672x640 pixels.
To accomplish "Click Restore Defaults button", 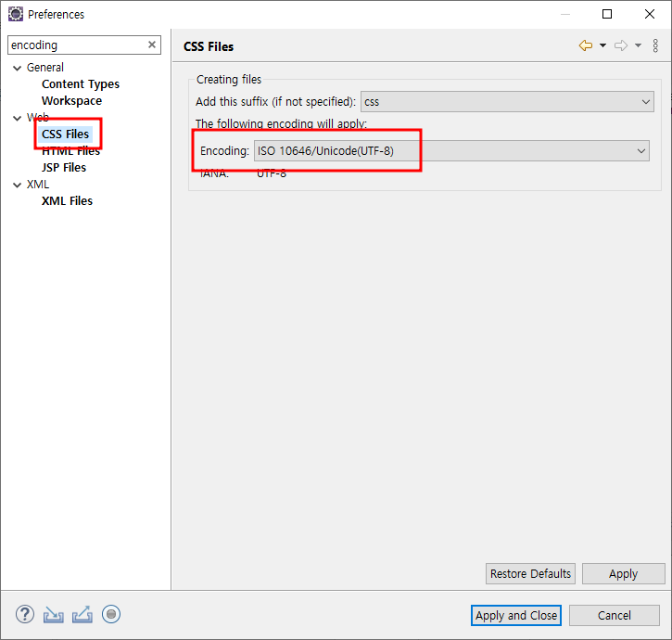I will pyautogui.click(x=530, y=573).
